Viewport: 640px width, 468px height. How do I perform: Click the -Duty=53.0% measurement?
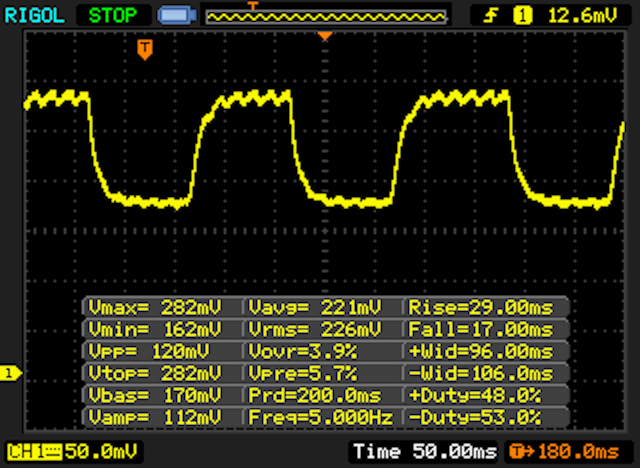pyautogui.click(x=475, y=417)
